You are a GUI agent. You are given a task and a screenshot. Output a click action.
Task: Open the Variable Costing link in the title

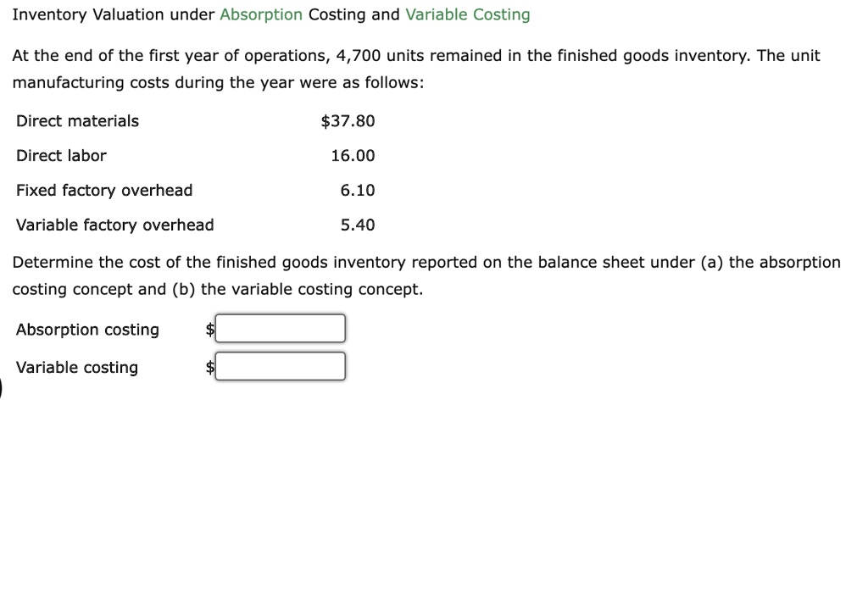[467, 14]
